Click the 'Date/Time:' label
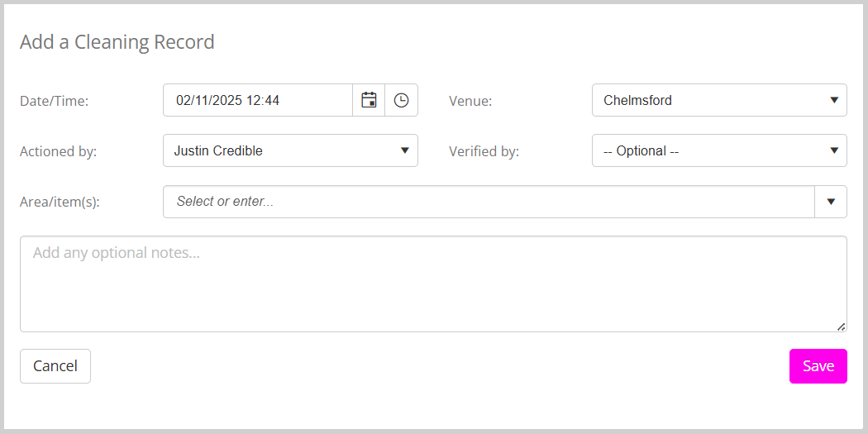This screenshot has width=868, height=434. (x=54, y=101)
